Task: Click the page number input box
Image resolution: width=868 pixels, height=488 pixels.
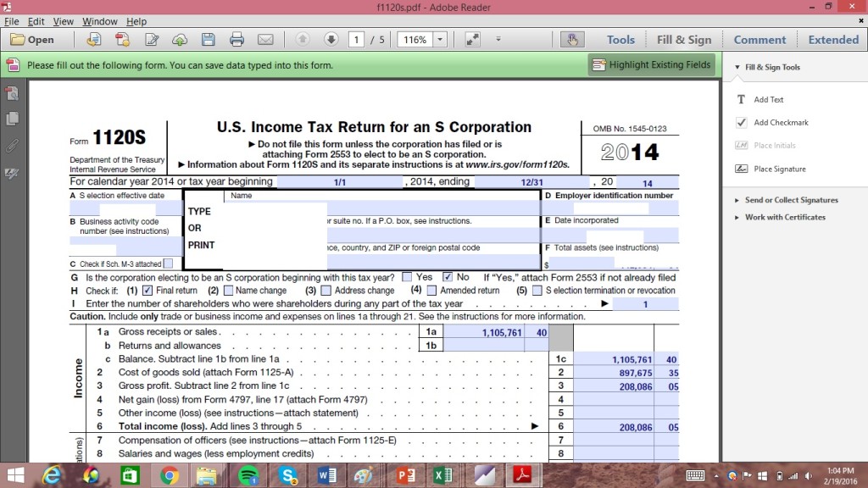Action: pyautogui.click(x=356, y=40)
